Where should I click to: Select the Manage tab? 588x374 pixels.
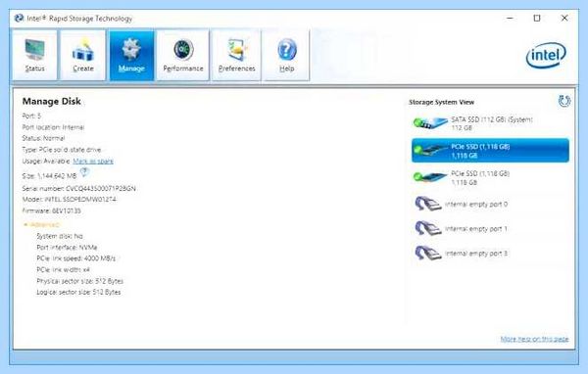131,55
